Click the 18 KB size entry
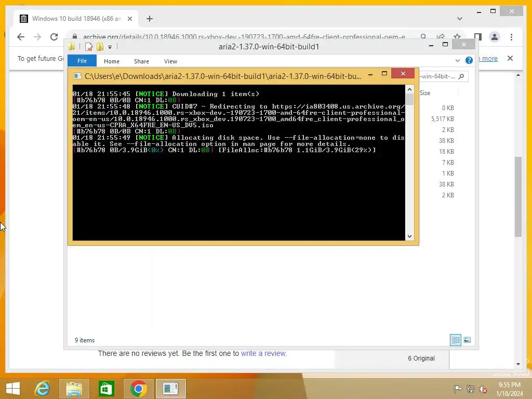Screen dimensions: 532x399 446,151
